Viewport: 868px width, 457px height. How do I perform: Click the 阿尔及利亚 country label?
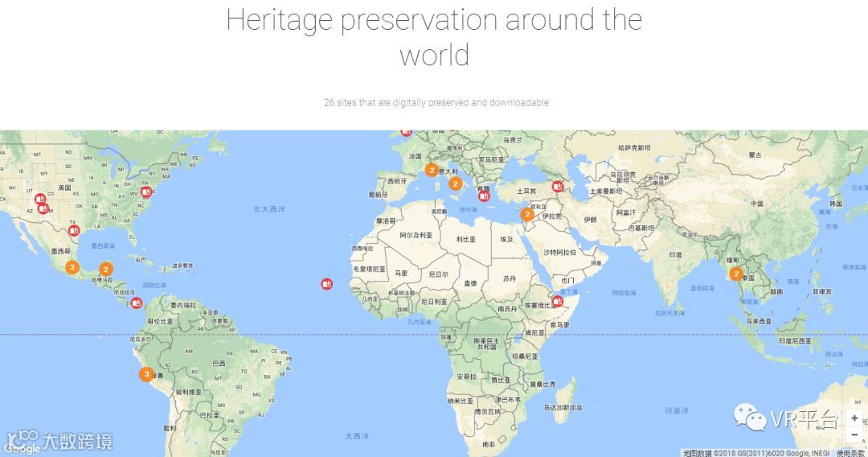[416, 235]
